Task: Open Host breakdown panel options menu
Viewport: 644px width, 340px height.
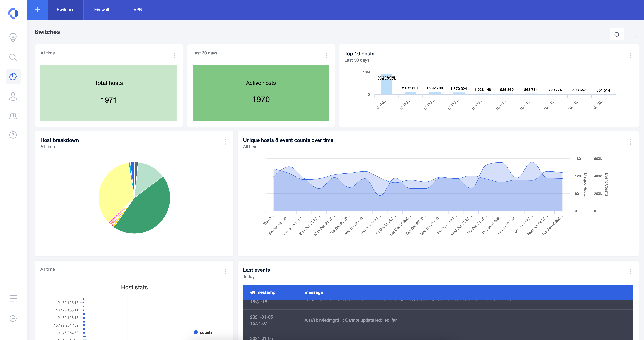Action: pyautogui.click(x=225, y=142)
